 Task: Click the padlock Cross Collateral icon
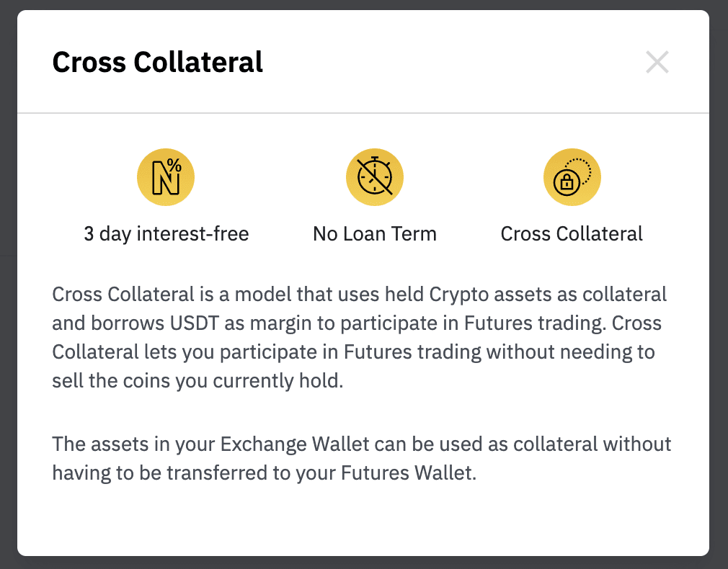tap(572, 177)
